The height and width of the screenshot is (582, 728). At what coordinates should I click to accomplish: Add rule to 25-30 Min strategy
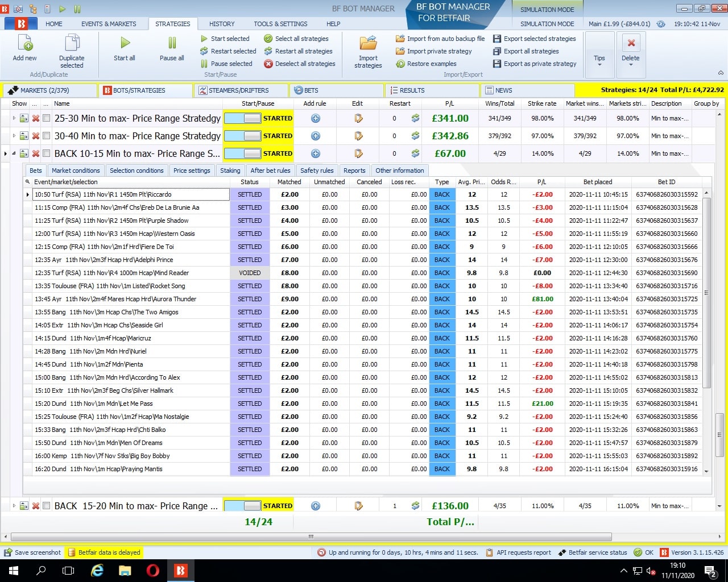click(315, 118)
